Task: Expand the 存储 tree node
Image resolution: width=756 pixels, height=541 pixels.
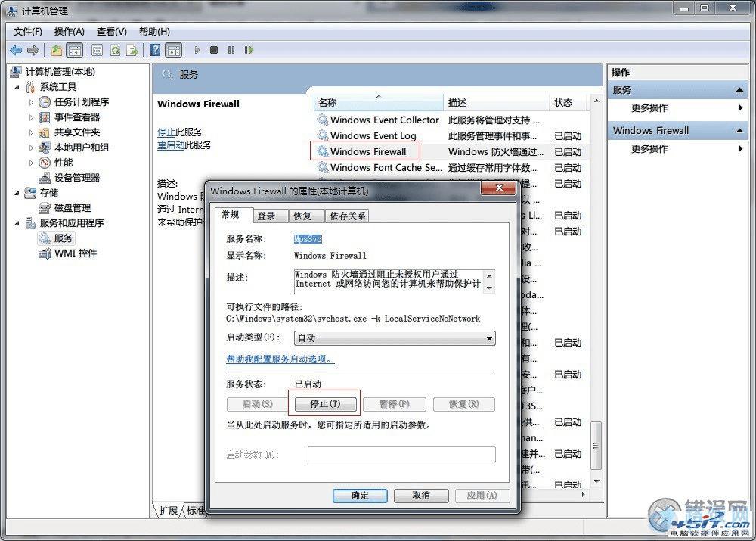Action: pos(17,193)
